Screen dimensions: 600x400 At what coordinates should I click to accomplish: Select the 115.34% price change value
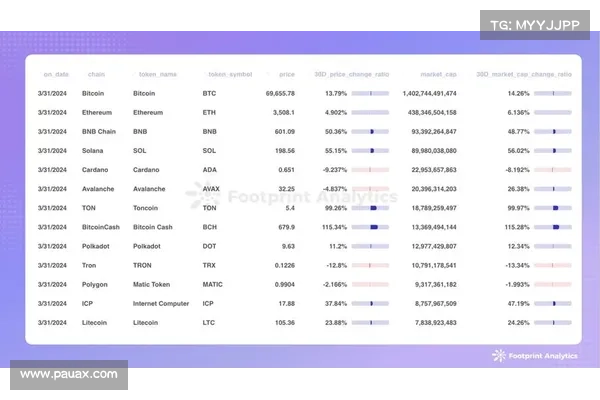[x=334, y=227]
